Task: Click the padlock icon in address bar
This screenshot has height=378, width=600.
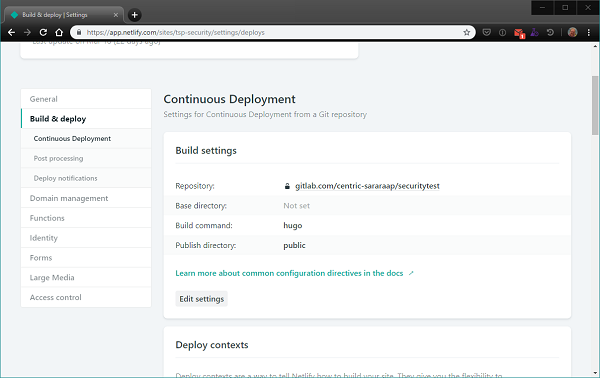Action: [x=79, y=33]
